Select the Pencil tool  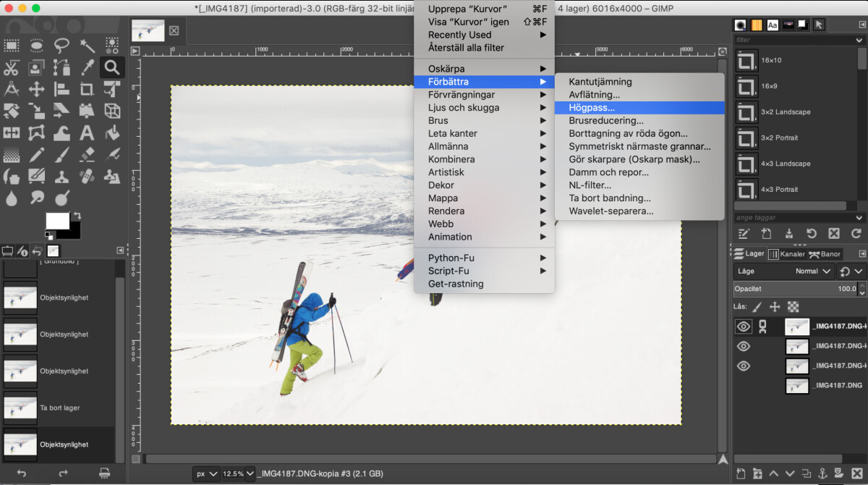37,155
